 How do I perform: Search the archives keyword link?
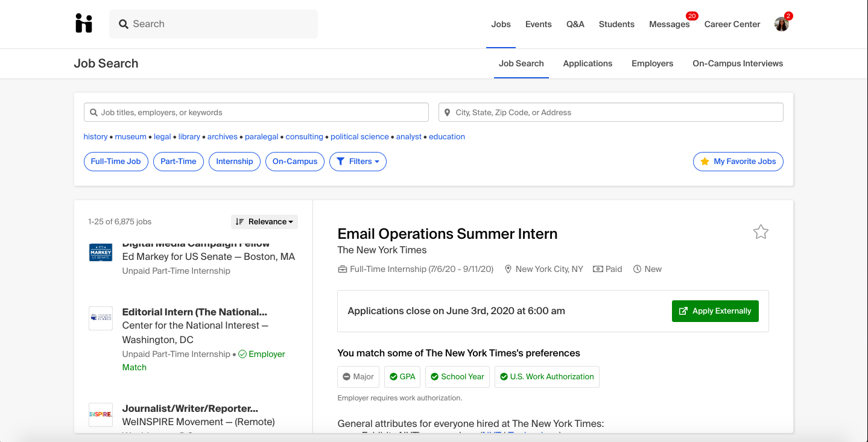tap(223, 137)
